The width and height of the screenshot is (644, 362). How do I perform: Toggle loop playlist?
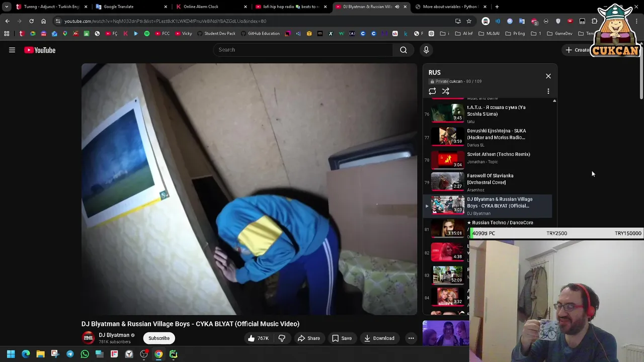[x=432, y=92]
